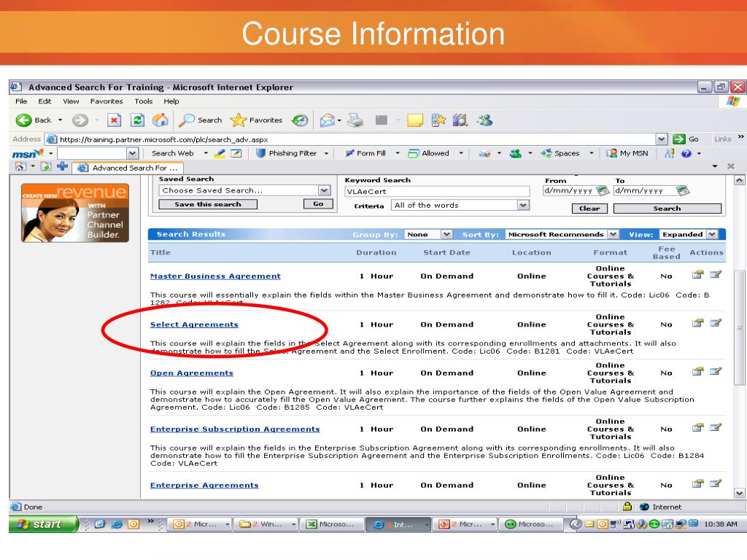Open the Search magnifier in IE toolbar
Viewport: 747px width, 560px height.
coord(200,120)
